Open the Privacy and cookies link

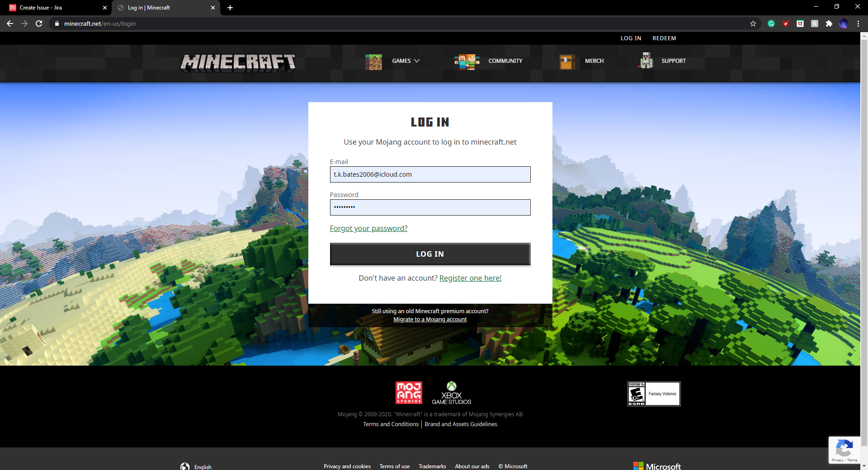point(347,466)
